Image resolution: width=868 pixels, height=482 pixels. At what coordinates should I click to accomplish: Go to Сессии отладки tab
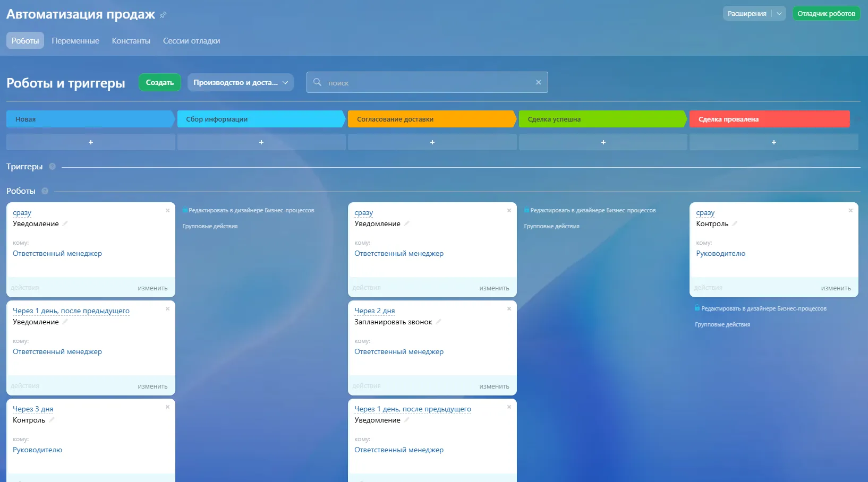(x=191, y=40)
